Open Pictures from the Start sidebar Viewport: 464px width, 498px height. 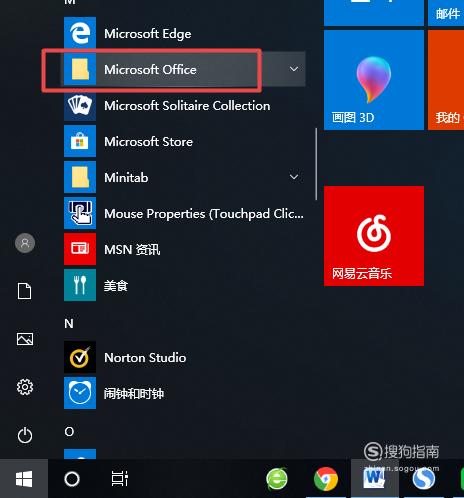tap(25, 339)
